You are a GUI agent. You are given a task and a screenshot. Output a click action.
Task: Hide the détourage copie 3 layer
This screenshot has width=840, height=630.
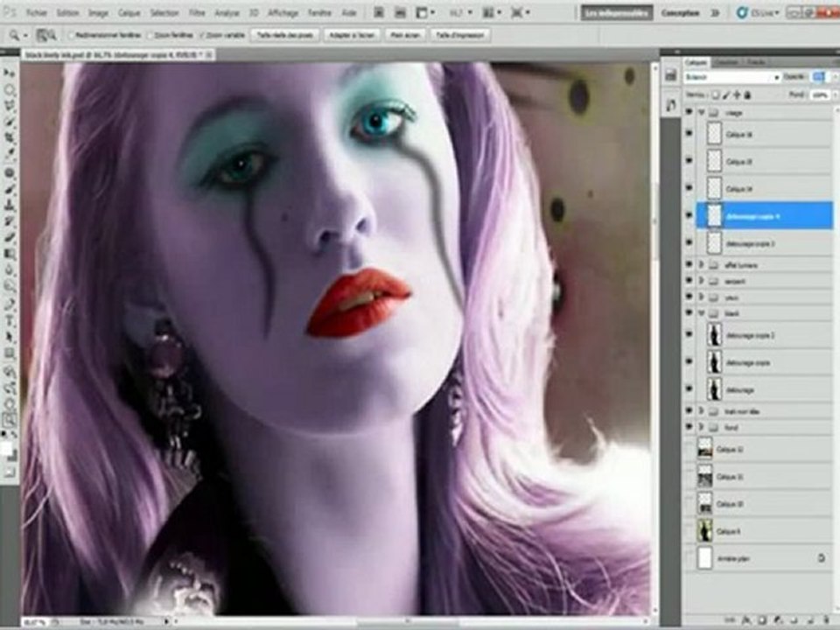[689, 242]
